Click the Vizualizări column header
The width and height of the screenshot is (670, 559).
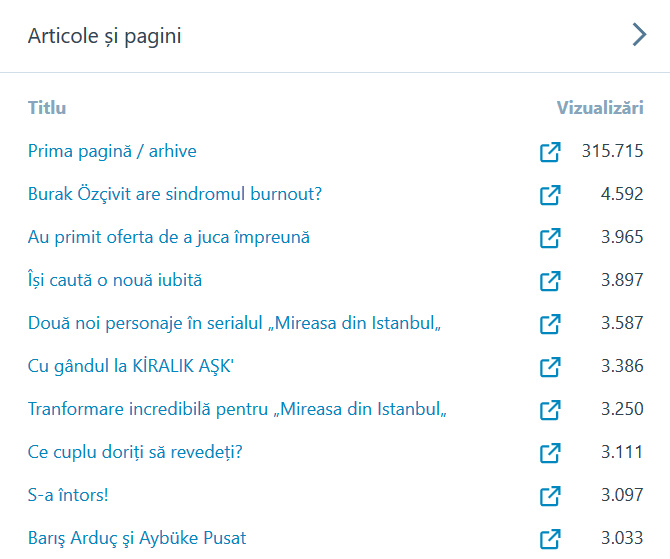(600, 108)
